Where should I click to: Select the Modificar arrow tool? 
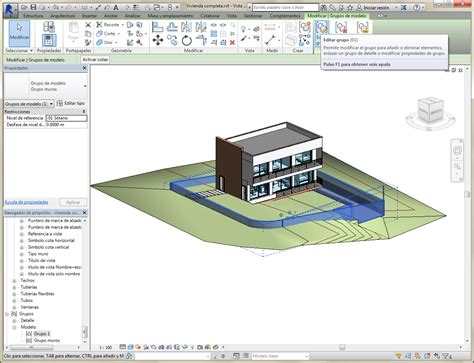click(x=19, y=34)
